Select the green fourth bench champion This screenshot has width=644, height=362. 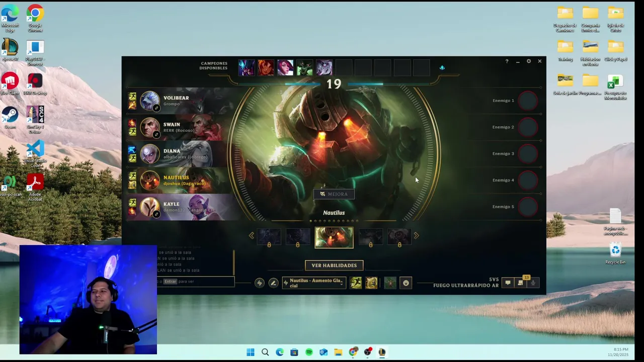point(304,67)
